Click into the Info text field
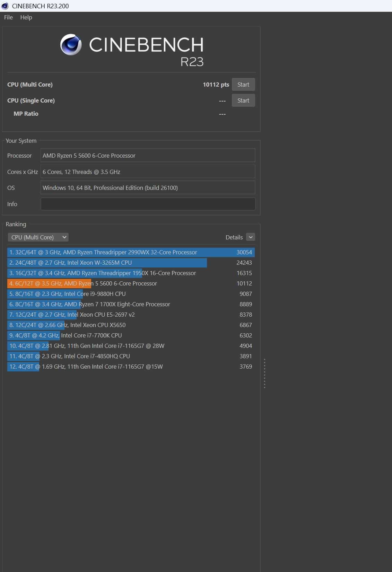The height and width of the screenshot is (572, 392). pos(148,204)
